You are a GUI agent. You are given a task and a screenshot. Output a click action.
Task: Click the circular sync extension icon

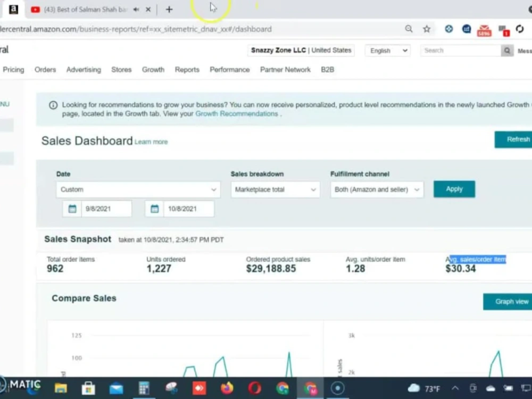tap(520, 29)
